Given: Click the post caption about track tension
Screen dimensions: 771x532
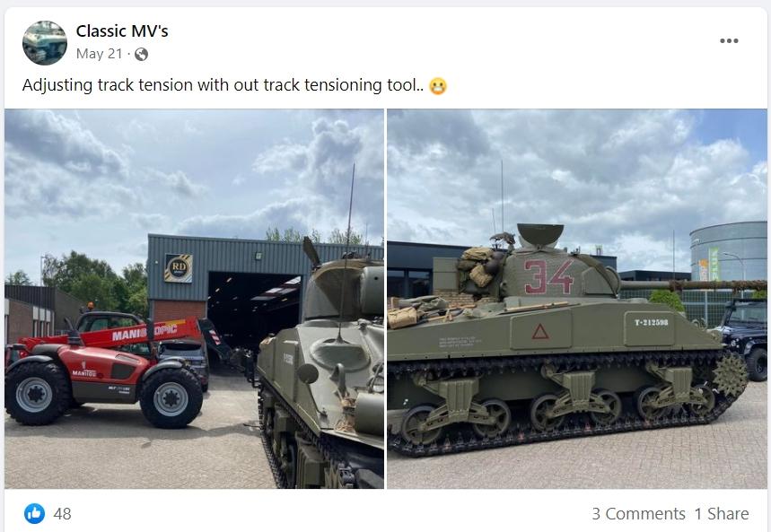Looking at the screenshot, I should pos(223,85).
